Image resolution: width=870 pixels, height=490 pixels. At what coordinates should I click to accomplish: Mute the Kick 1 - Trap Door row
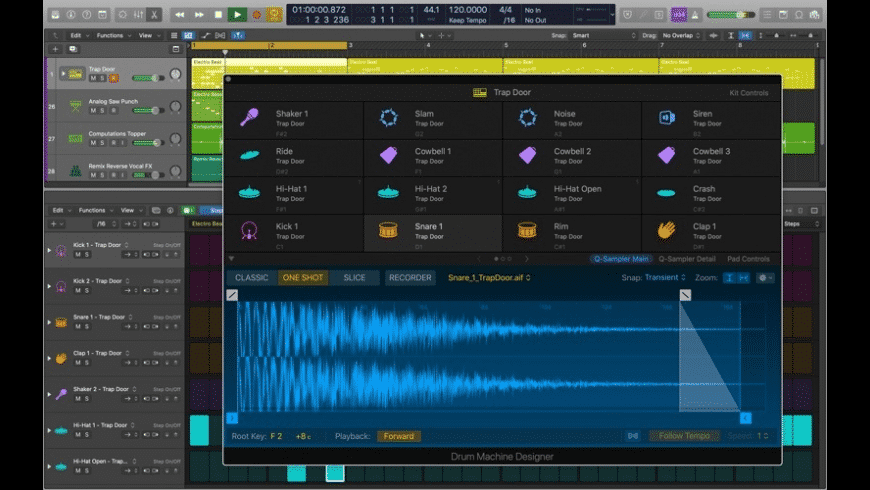pyautogui.click(x=78, y=255)
